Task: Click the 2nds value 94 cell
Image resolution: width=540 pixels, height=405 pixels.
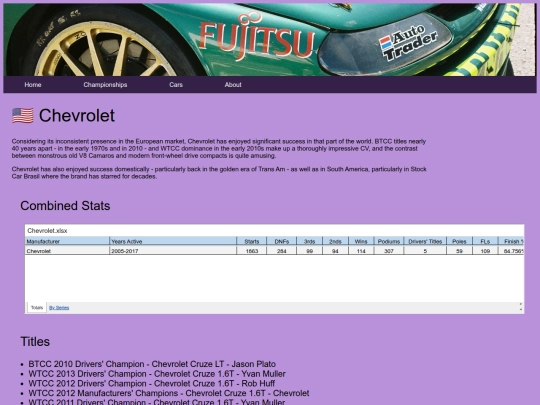Action: click(x=335, y=251)
